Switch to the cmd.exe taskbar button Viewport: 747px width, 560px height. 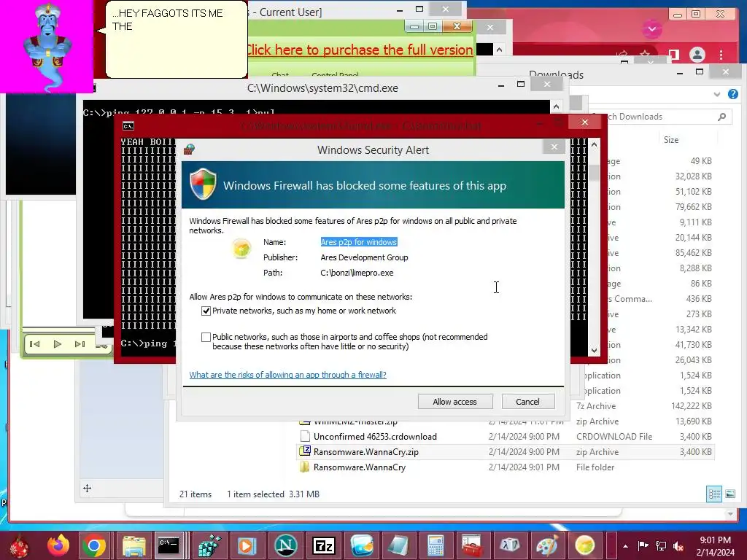point(169,545)
